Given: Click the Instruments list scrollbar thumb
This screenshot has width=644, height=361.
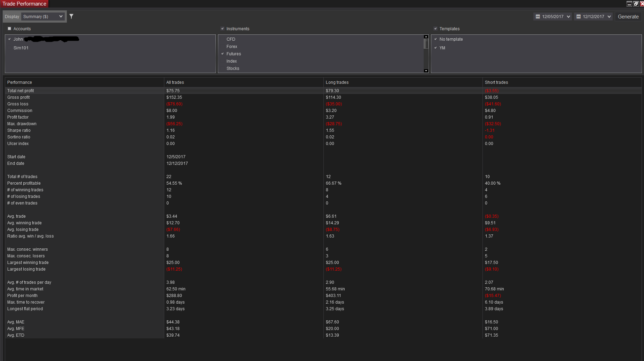Looking at the screenshot, I should click(426, 43).
